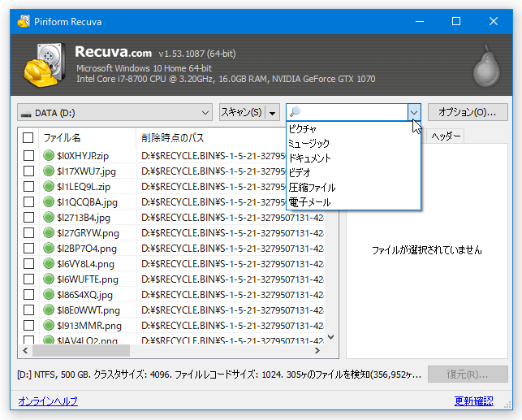
Task: Check the box for $I17XWU7.jpg
Action: tap(28, 171)
